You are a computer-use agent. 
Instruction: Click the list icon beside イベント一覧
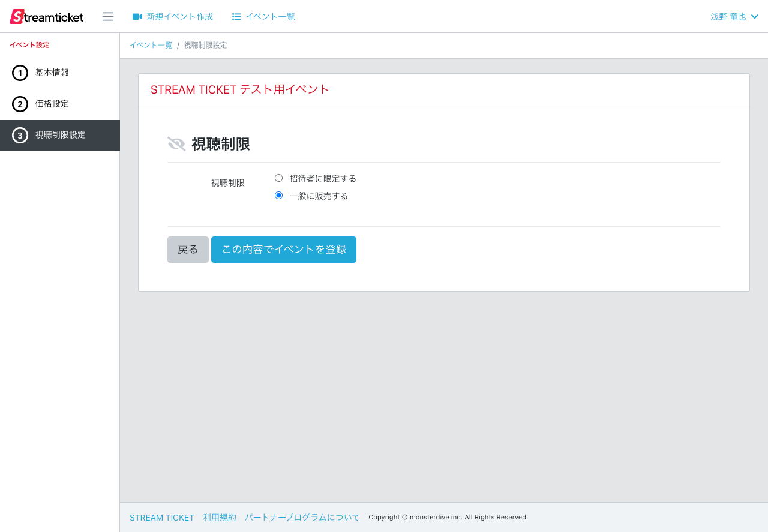pos(236,17)
